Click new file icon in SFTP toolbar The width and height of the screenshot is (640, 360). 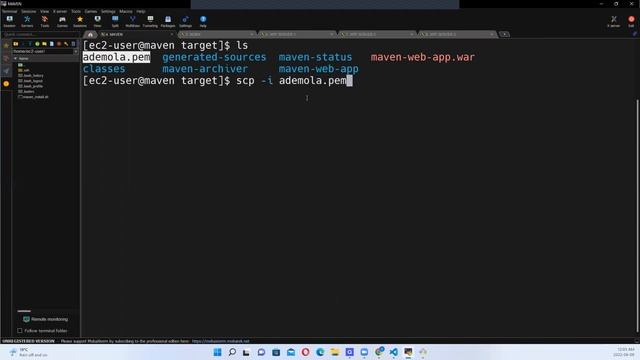point(52,44)
